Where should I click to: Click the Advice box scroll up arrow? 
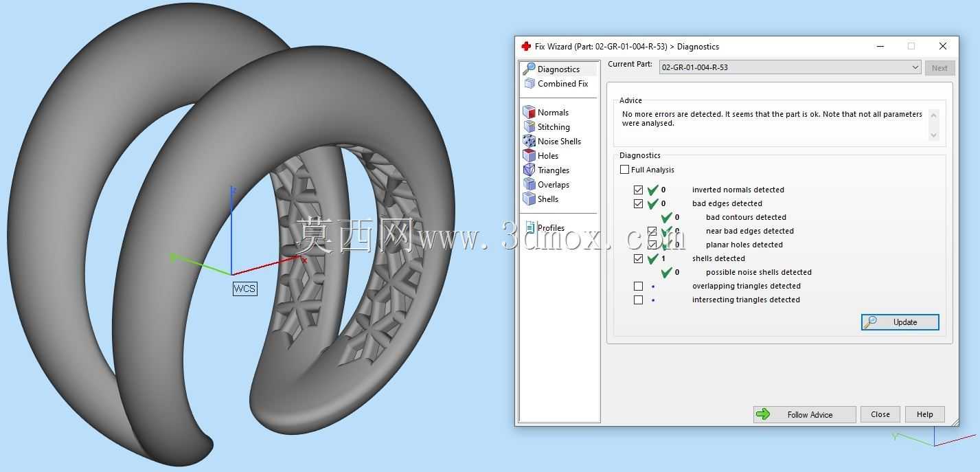[x=933, y=115]
